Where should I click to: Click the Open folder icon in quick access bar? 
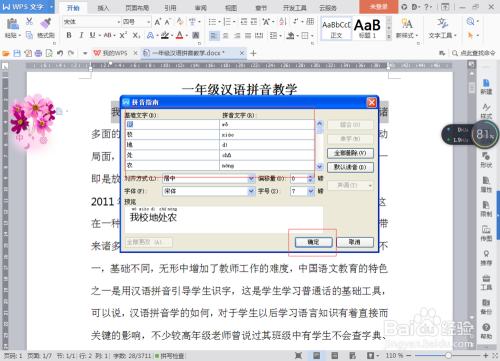coord(6,53)
